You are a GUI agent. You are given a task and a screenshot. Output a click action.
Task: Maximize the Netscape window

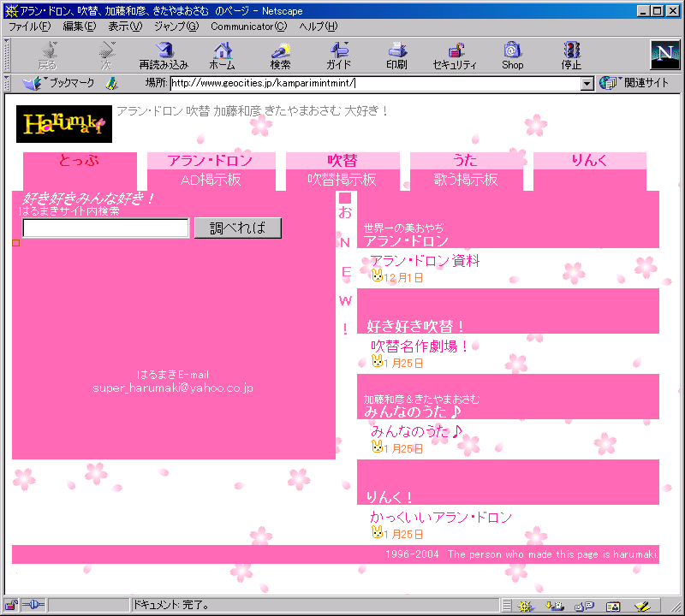657,11
